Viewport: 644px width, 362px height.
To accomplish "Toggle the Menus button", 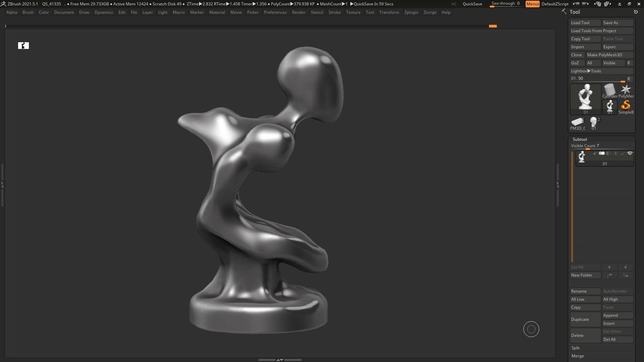I will (x=533, y=4).
